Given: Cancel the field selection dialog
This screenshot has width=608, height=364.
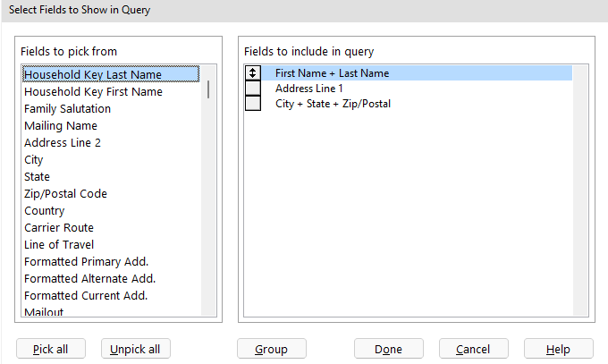Looking at the screenshot, I should (473, 349).
